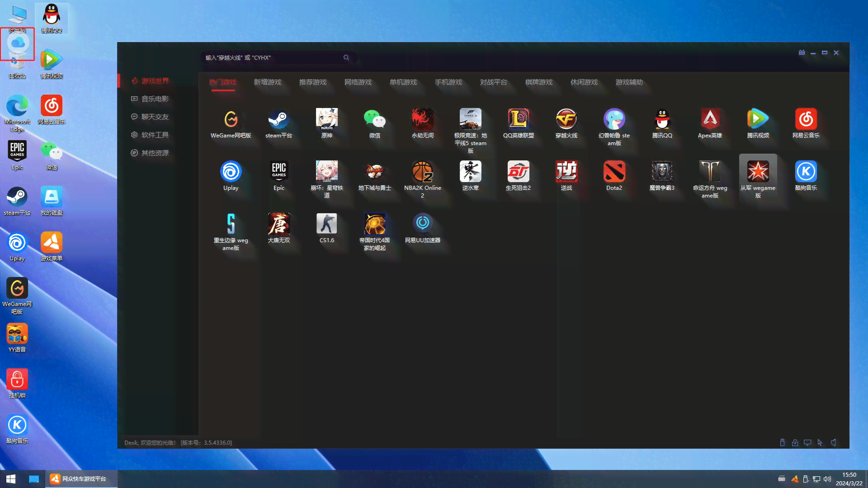Image resolution: width=868 pixels, height=488 pixels.
Task: Open Microsoft Edge desktop shortcut
Action: (17, 113)
